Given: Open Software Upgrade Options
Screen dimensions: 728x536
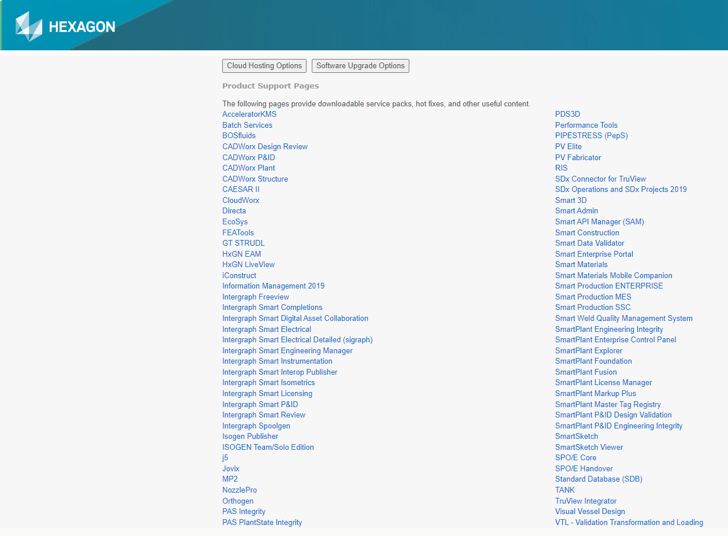Looking at the screenshot, I should point(360,66).
